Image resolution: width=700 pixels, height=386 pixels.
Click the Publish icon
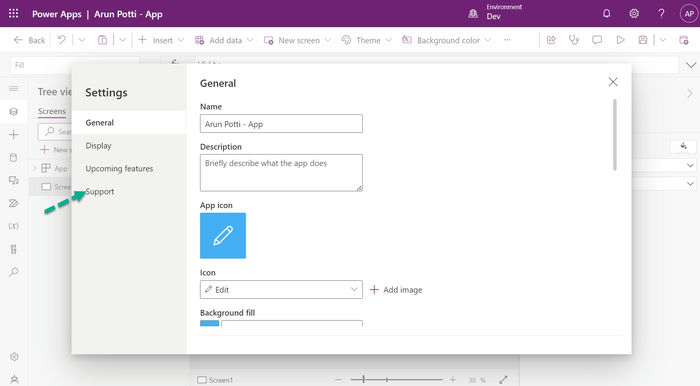(x=683, y=40)
